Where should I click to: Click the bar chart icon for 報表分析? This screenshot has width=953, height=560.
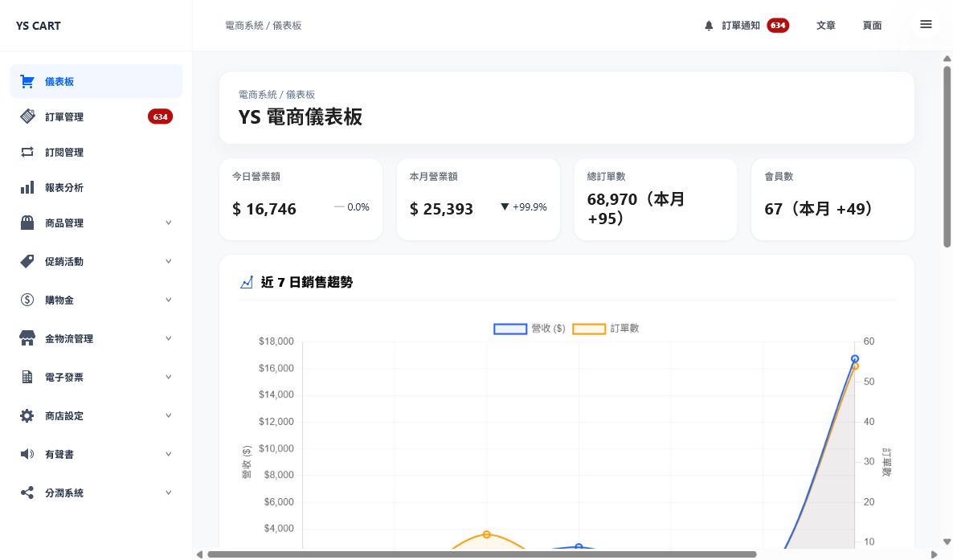(27, 187)
